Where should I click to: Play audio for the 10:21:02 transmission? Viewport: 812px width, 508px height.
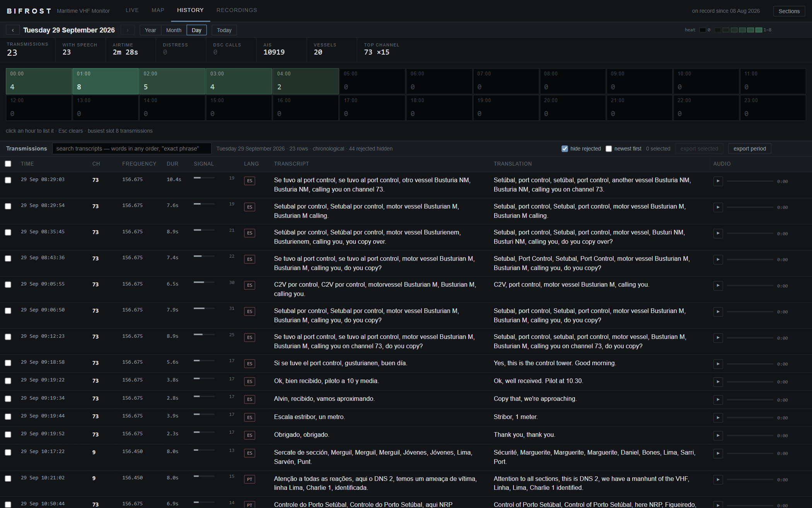click(718, 480)
